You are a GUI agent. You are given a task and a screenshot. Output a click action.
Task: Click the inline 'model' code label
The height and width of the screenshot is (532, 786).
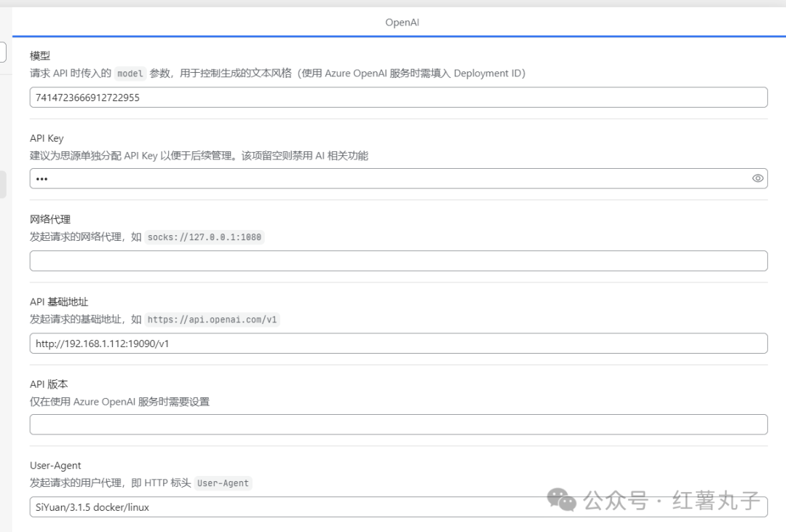click(130, 74)
